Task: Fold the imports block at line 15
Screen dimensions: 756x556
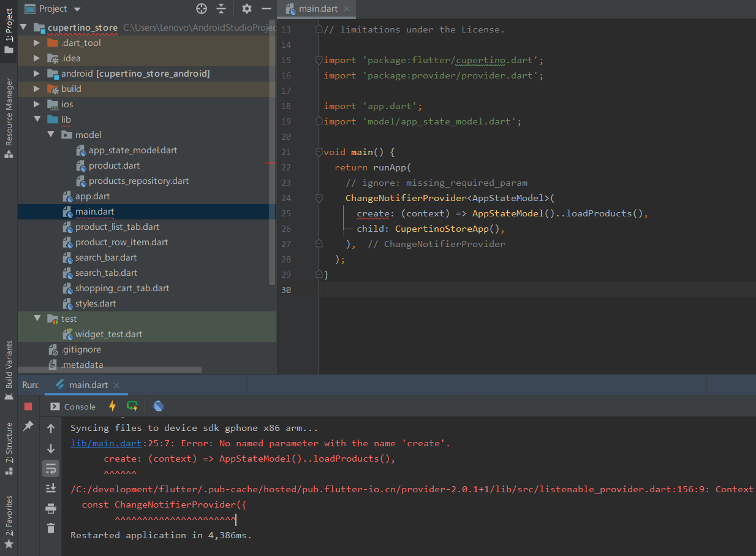Action: 319,60
